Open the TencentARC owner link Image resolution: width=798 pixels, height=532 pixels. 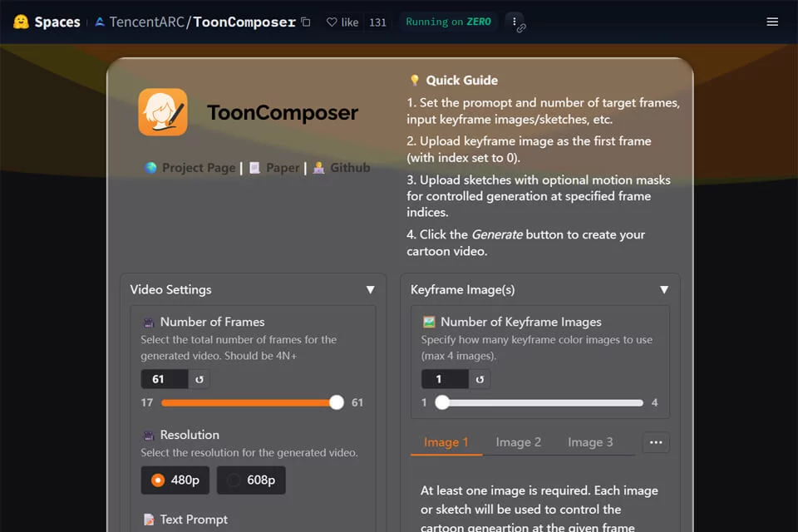tap(146, 22)
